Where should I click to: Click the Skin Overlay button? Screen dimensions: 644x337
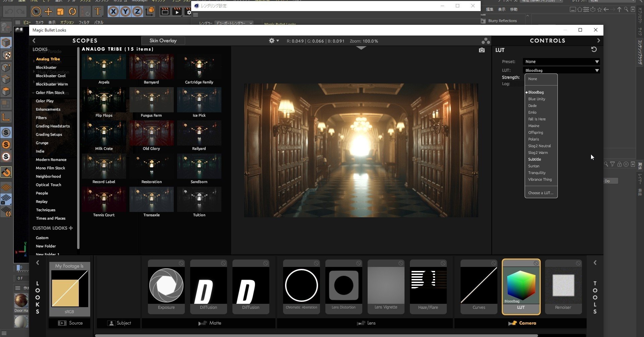tap(163, 41)
